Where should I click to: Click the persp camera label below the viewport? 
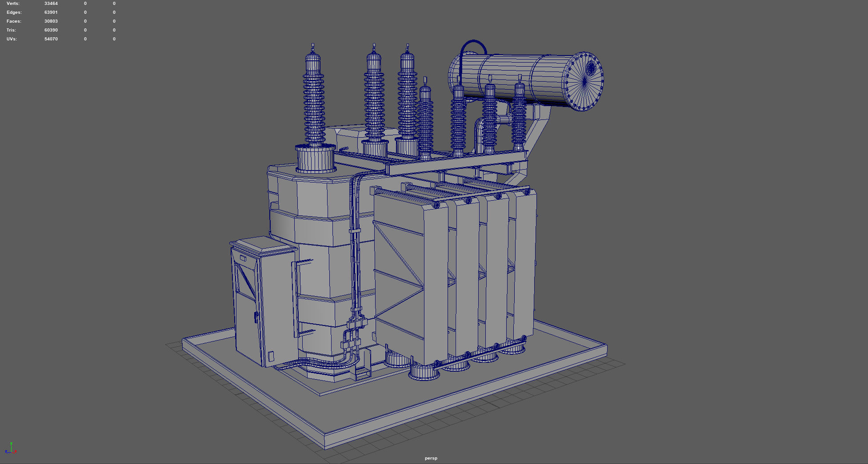coord(430,458)
